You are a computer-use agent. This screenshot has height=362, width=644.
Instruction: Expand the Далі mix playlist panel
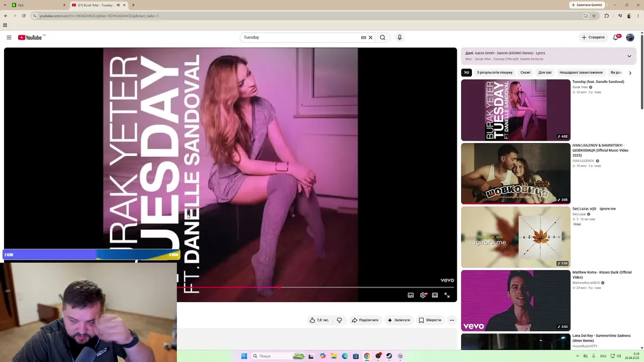(x=629, y=56)
